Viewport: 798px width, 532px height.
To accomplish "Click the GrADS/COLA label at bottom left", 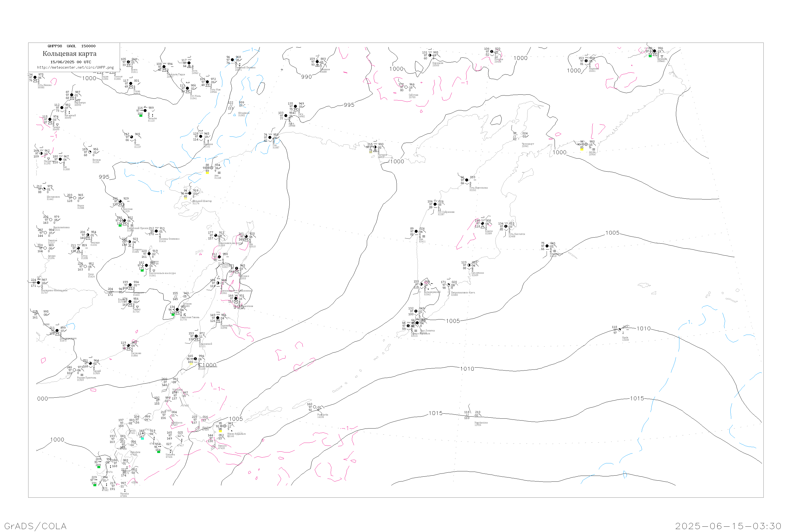I will tap(35, 526).
